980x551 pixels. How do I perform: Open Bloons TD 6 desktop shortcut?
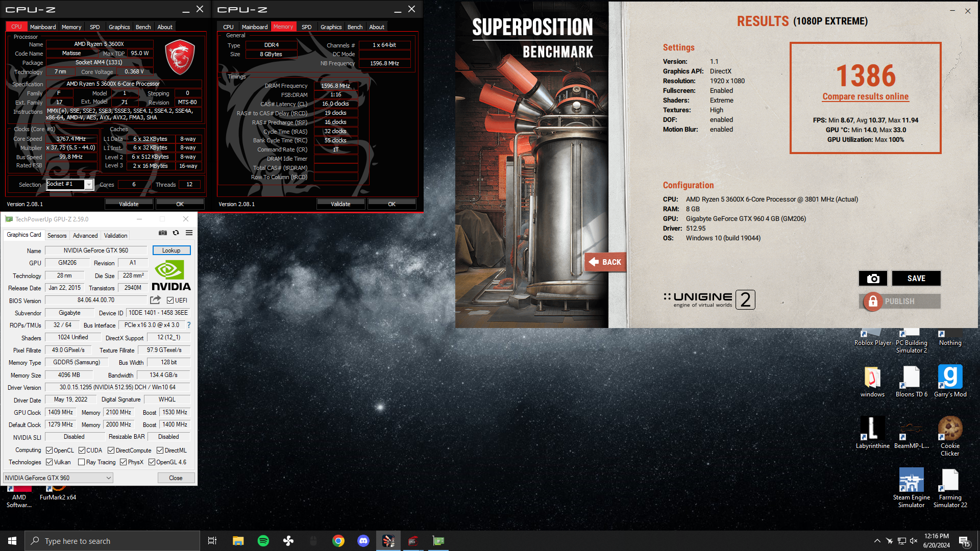pos(912,381)
